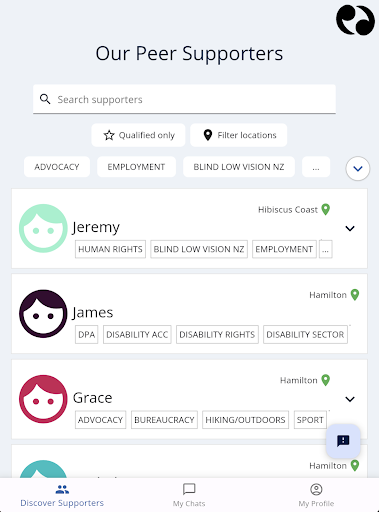Open the My Chats tab
The height and width of the screenshot is (512, 379).
(x=189, y=495)
